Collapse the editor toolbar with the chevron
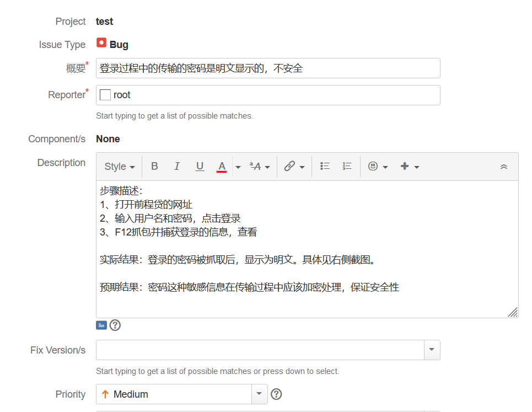The image size is (532, 412). 503,165
